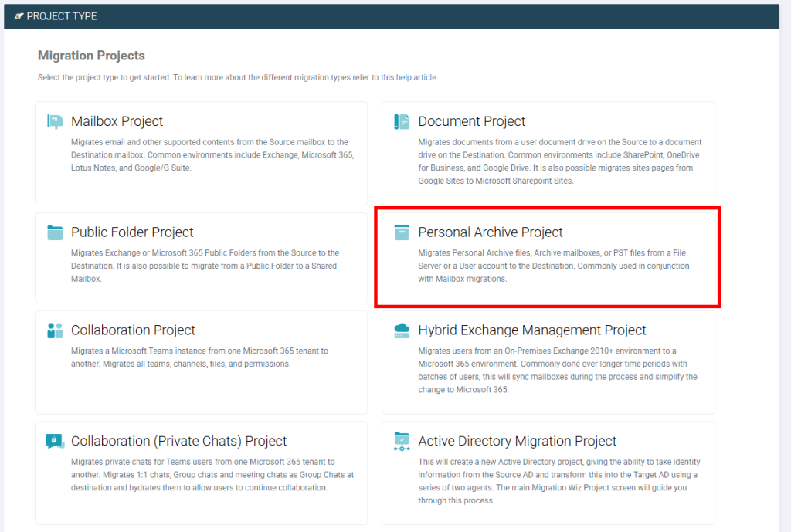Click the Public Folder Project description text

click(x=205, y=266)
